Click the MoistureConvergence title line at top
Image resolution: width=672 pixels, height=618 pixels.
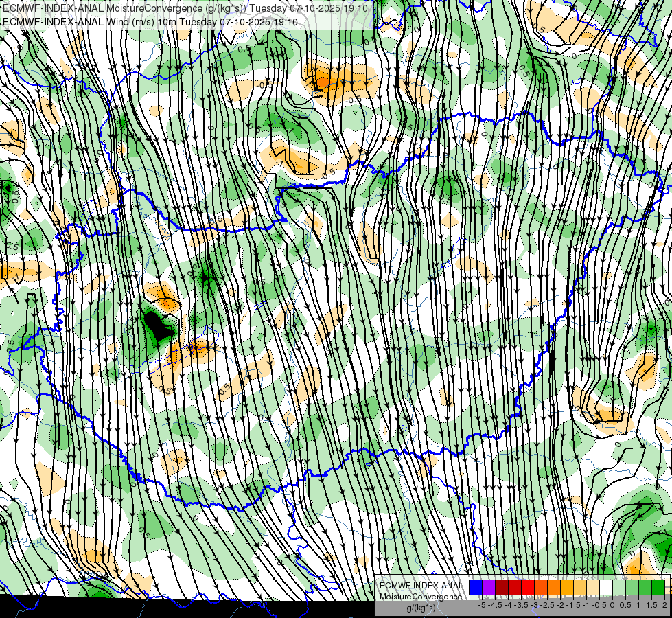click(185, 8)
